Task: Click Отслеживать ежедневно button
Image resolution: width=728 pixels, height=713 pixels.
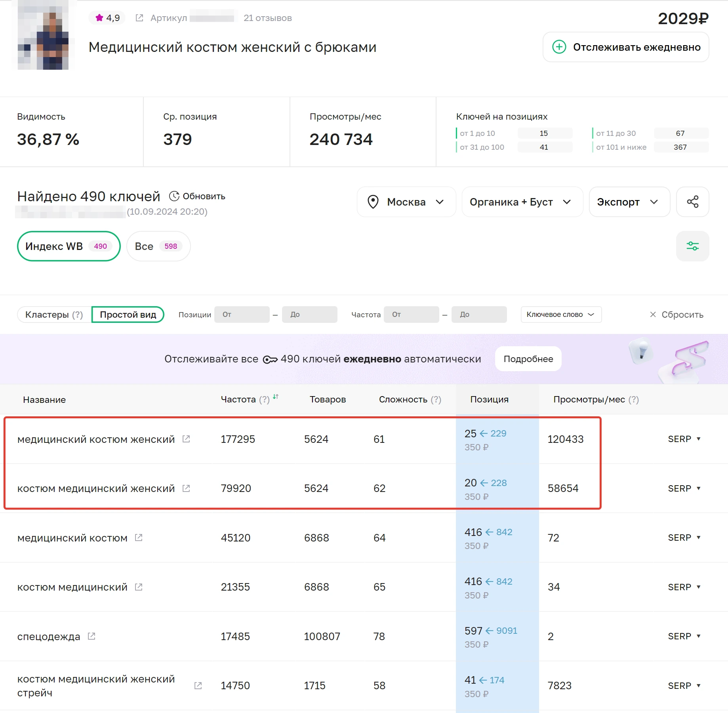Action: coord(626,47)
